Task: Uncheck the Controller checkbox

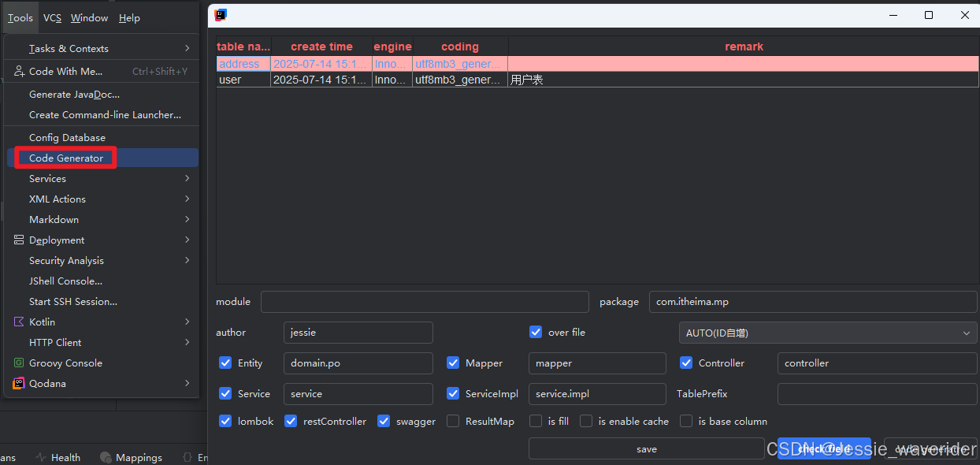Action: pos(686,363)
